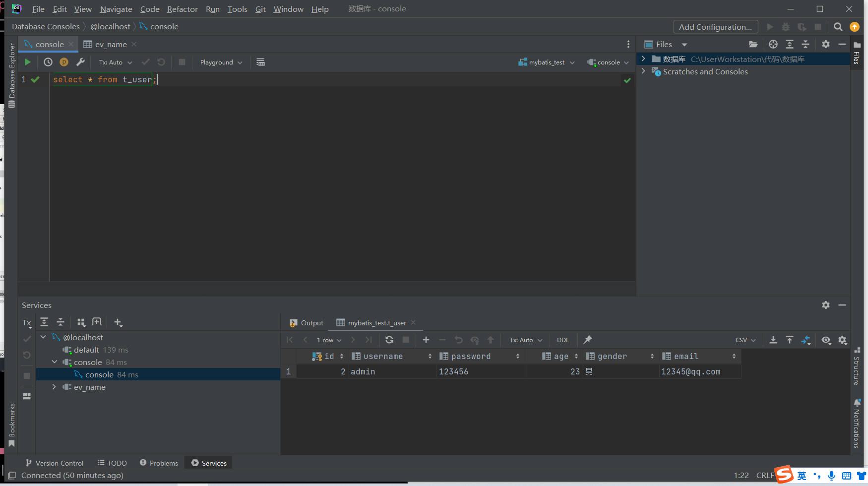The height and width of the screenshot is (486, 868).
Task: Click the Search Everywhere magnifier icon
Action: pos(838,27)
